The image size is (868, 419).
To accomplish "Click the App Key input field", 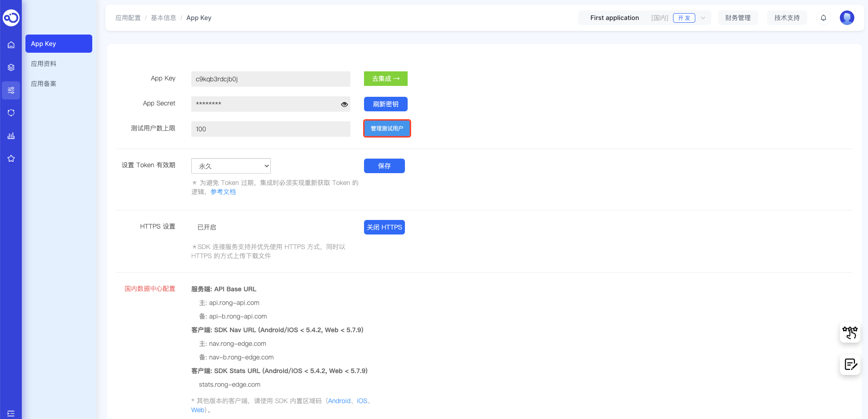I will point(270,79).
